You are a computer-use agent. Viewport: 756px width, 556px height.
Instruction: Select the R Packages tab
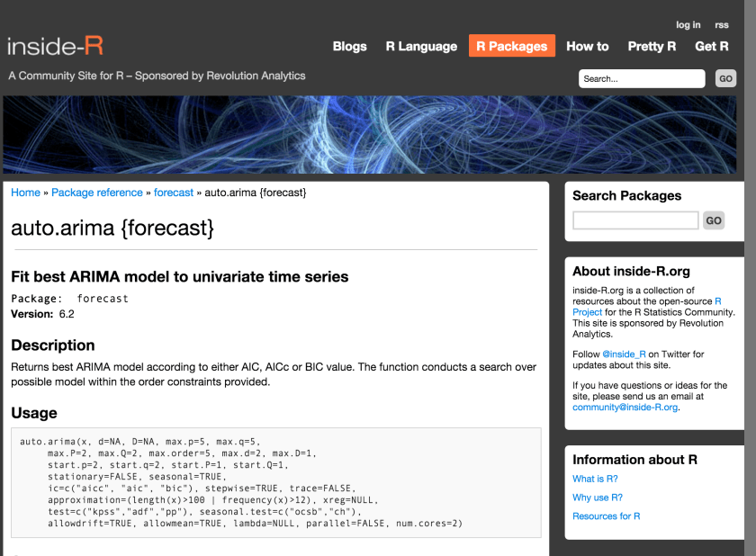(511, 47)
